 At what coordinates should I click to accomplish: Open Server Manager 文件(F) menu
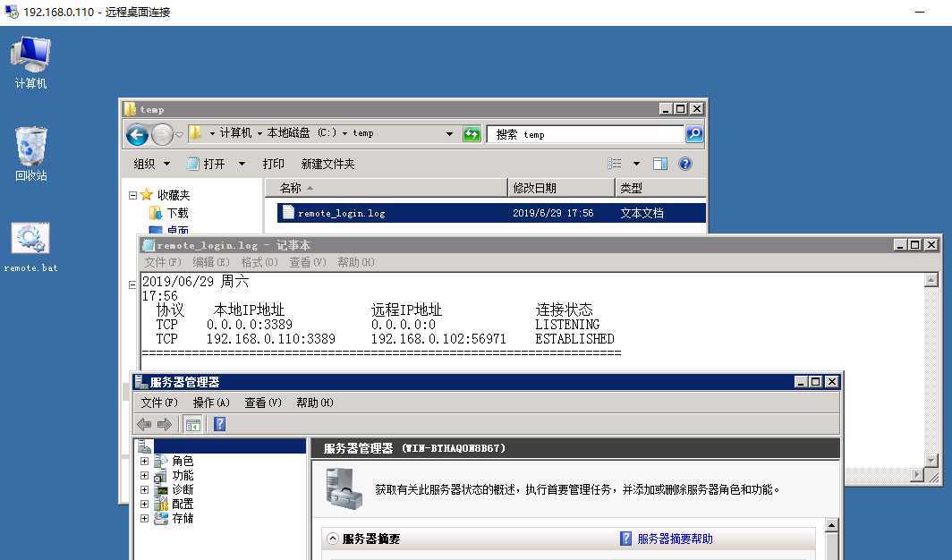[159, 403]
